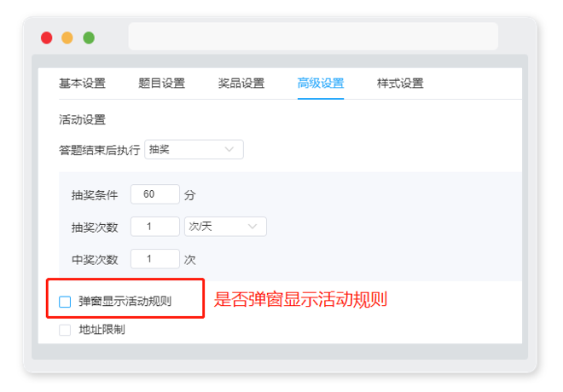Open the 答题结束后执行 dropdown showing 抽奖
Screen dimensions: 563x392
[x=194, y=149]
